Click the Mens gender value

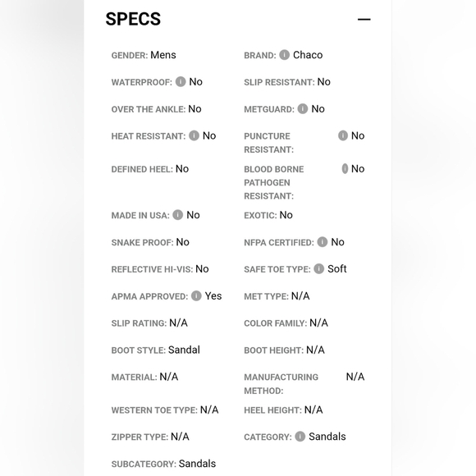163,55
